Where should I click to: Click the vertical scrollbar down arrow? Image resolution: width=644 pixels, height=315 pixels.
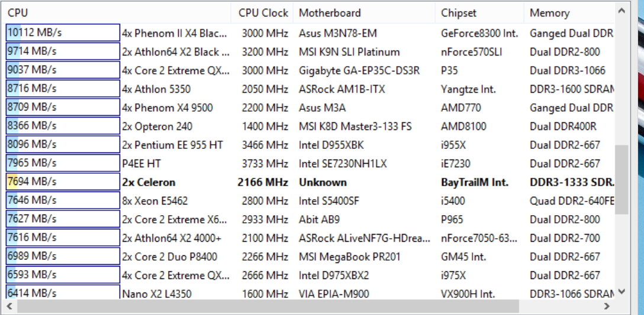622,292
